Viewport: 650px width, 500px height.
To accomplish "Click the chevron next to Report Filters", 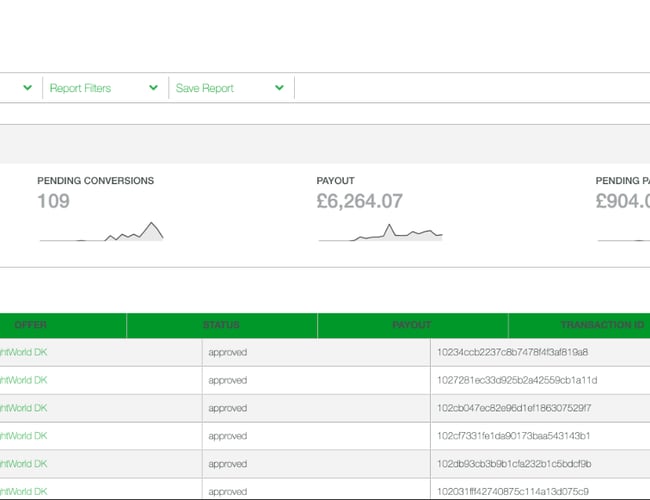I will click(x=153, y=88).
